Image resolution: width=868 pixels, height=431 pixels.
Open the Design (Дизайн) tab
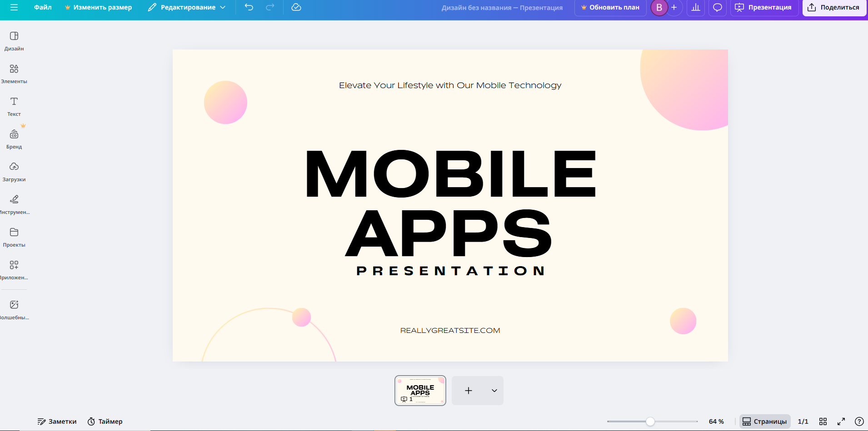tap(14, 41)
